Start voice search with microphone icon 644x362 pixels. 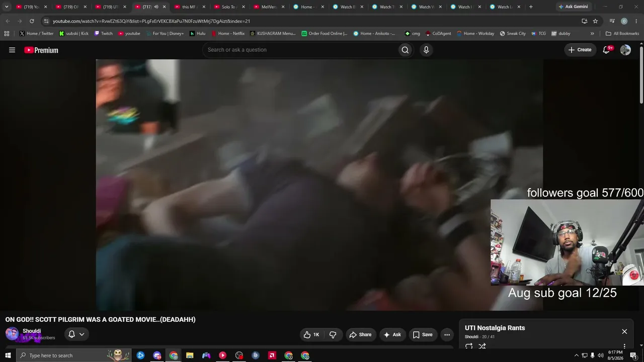coord(426,50)
